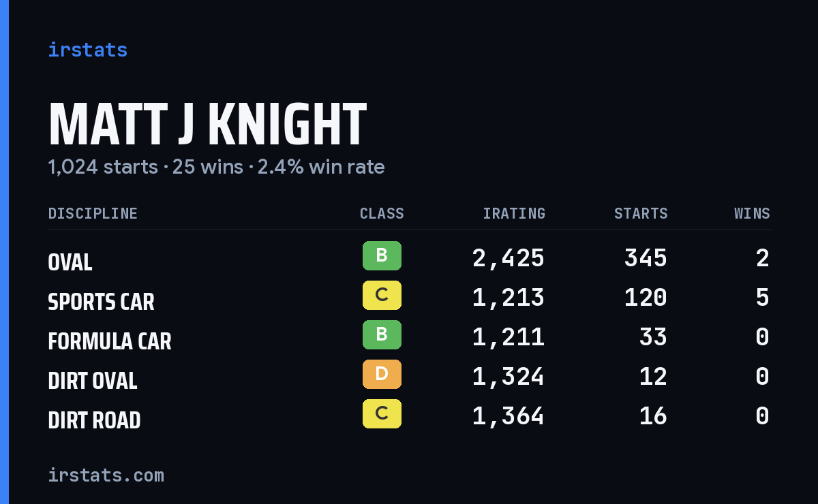Open the irstats.com footer link
The height and width of the screenshot is (504, 818).
click(106, 475)
